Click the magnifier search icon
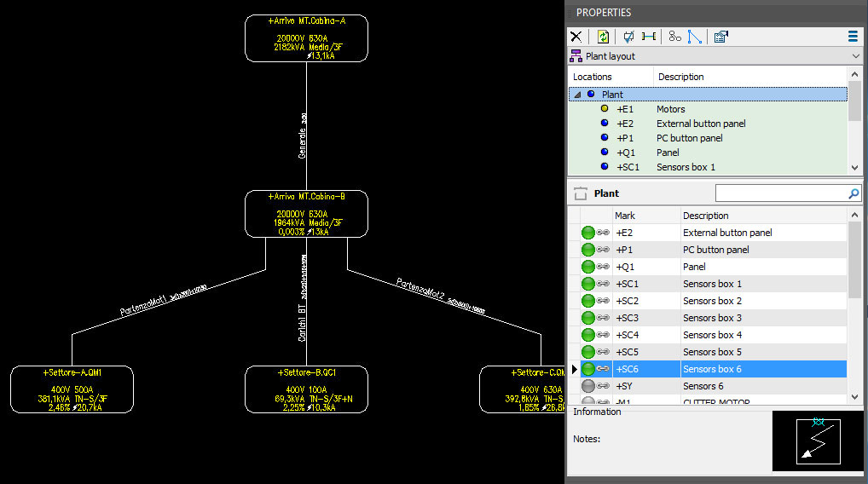 point(854,193)
